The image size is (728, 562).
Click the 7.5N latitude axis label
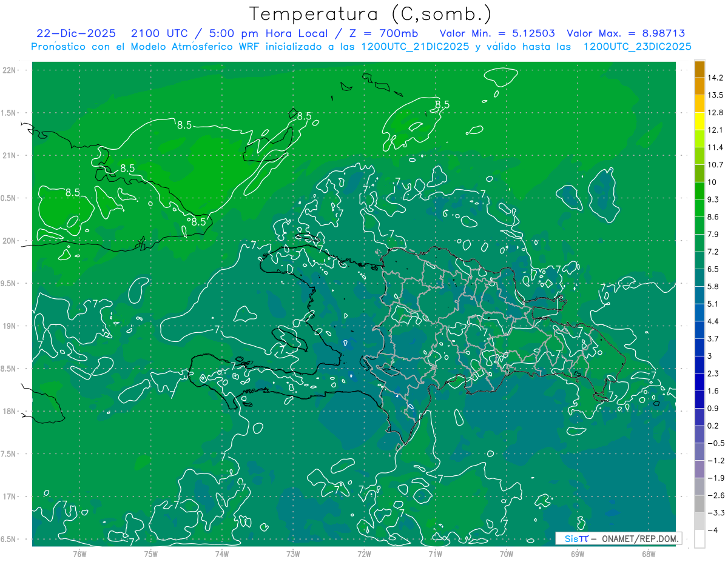click(x=9, y=454)
